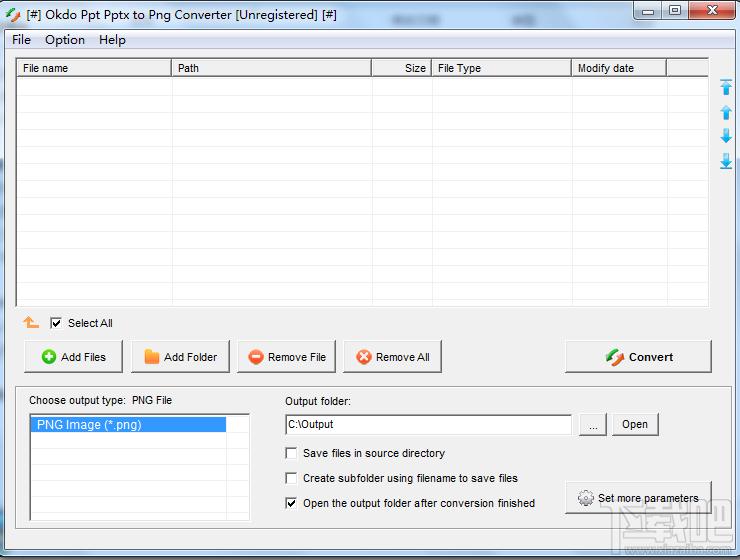Sort by File name column header
The height and width of the screenshot is (560, 740).
(94, 68)
